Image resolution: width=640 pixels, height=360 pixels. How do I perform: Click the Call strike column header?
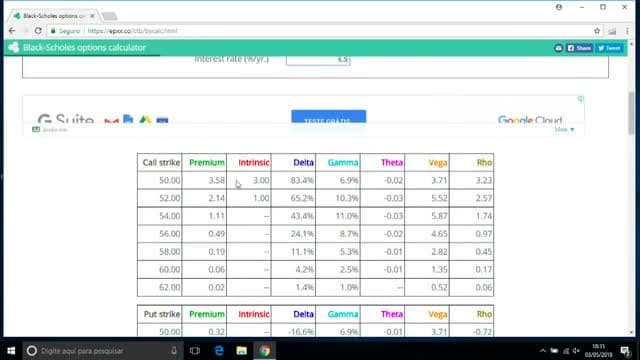pos(161,162)
